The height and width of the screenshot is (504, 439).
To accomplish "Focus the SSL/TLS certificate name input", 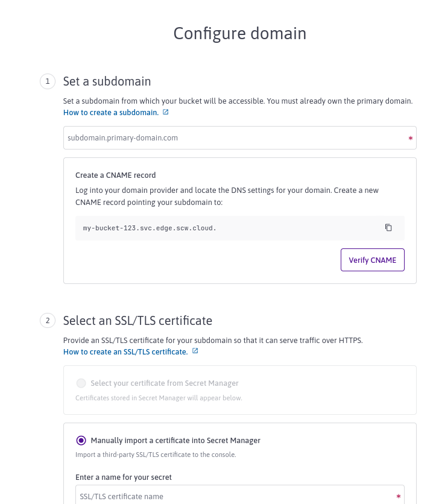I will (x=239, y=497).
